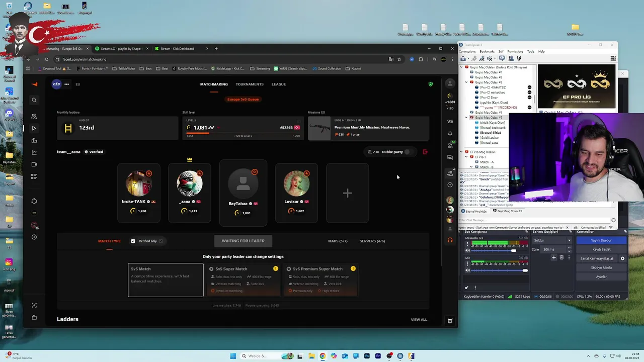Bookmark this page with the Chrome star icon
This screenshot has height=362, width=644.
(399, 59)
